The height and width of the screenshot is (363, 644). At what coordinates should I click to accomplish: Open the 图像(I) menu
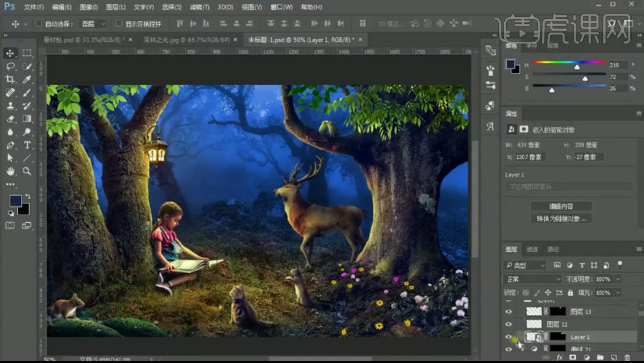(88, 7)
